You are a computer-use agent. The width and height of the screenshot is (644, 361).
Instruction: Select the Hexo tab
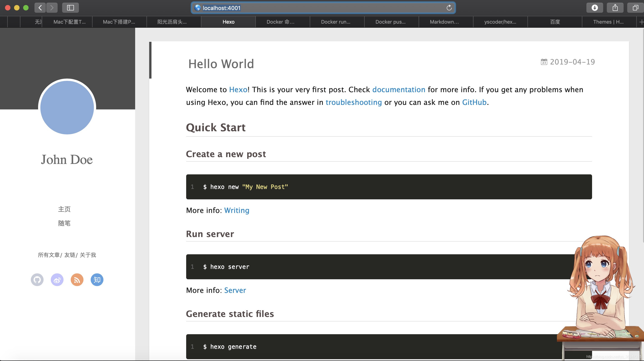tap(229, 22)
